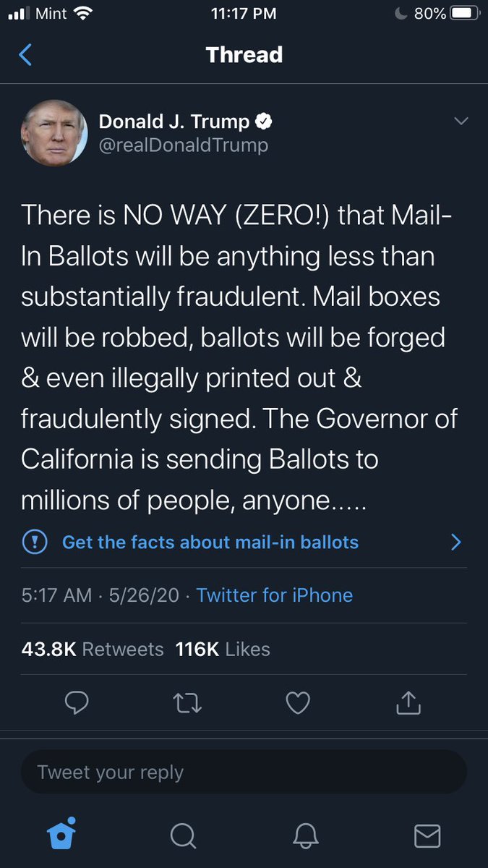Open the tweet options chevron menu
488x868 pixels.
[x=461, y=122]
